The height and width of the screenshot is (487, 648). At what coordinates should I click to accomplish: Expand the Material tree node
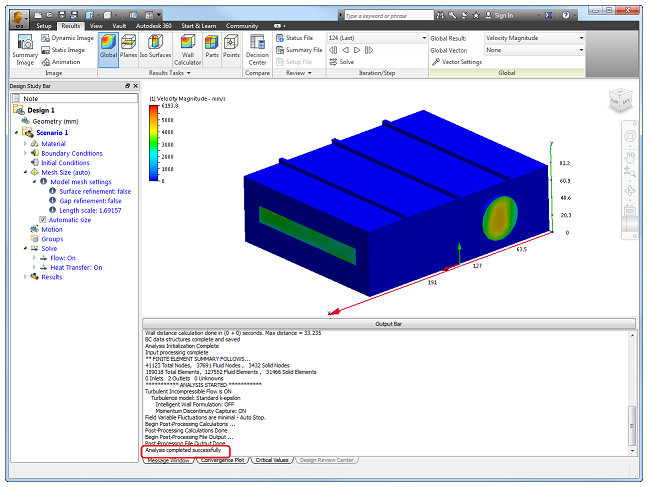pyautogui.click(x=26, y=143)
